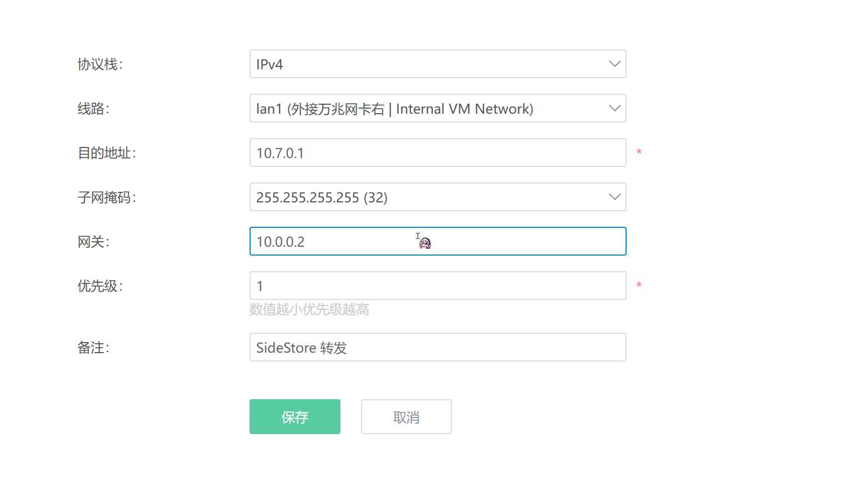Click the chevron arrow in the 协议栈 selector
The width and height of the screenshot is (849, 504).
point(614,64)
